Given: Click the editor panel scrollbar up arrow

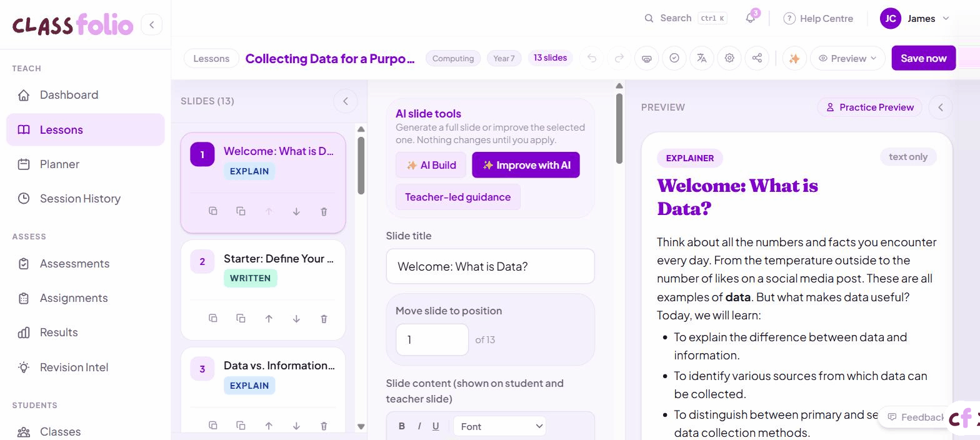Looking at the screenshot, I should [x=619, y=86].
